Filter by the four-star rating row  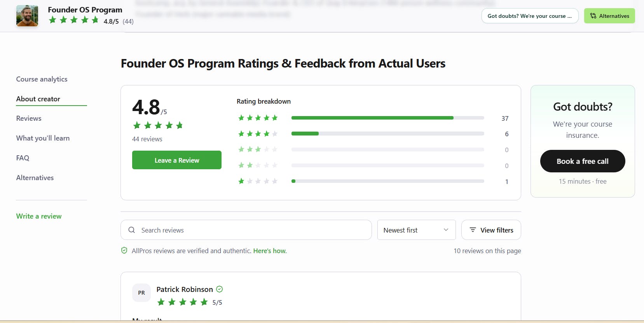[373, 134]
